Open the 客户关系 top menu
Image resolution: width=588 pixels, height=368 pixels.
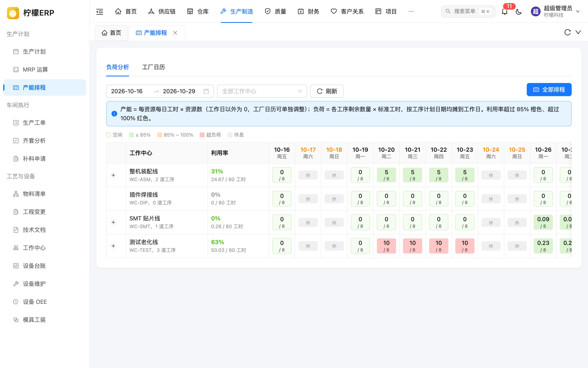click(347, 11)
